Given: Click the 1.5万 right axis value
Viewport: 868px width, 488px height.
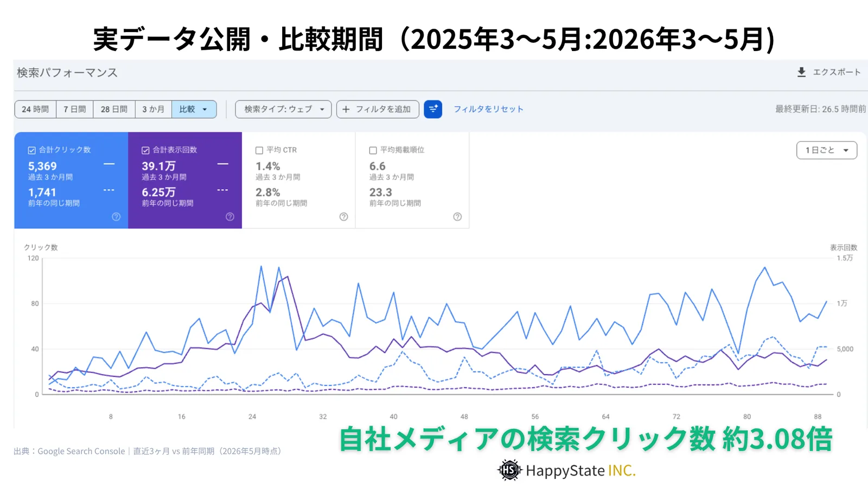Looking at the screenshot, I should [x=845, y=258].
